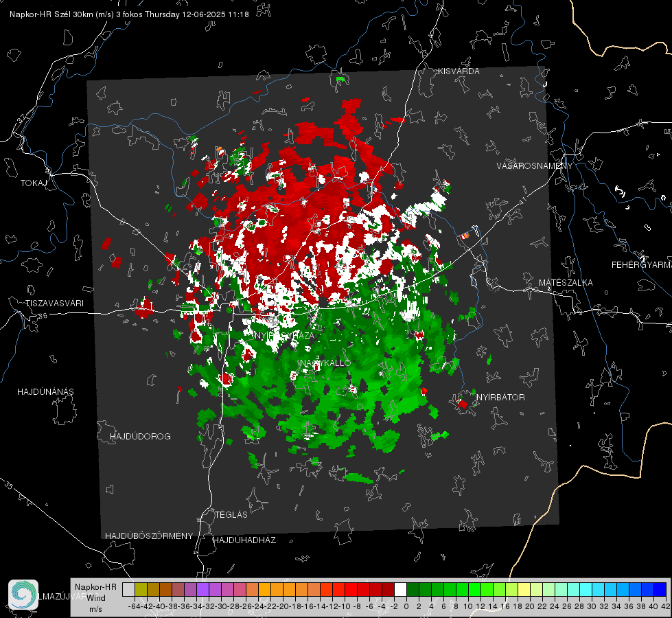Click the TOKAJ town label
The width and height of the screenshot is (672, 618).
tap(34, 183)
